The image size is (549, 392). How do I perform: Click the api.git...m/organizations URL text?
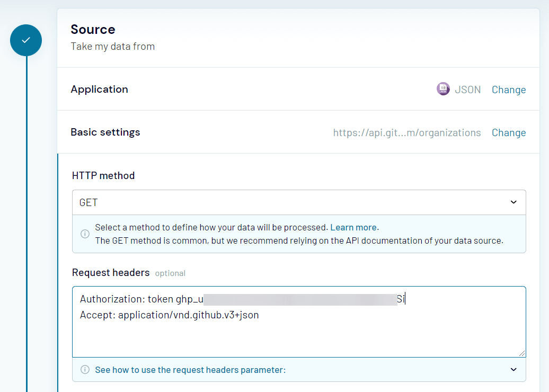406,132
